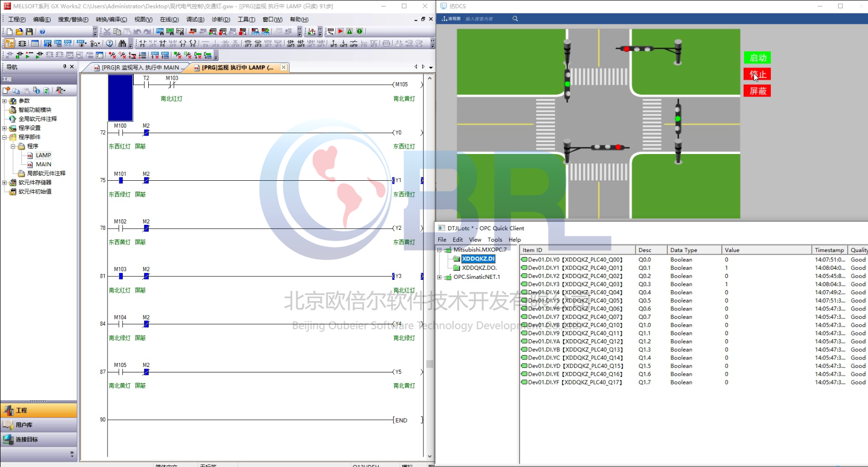The width and height of the screenshot is (868, 467).
Task: Close the LAMP editor tab
Action: tap(284, 67)
